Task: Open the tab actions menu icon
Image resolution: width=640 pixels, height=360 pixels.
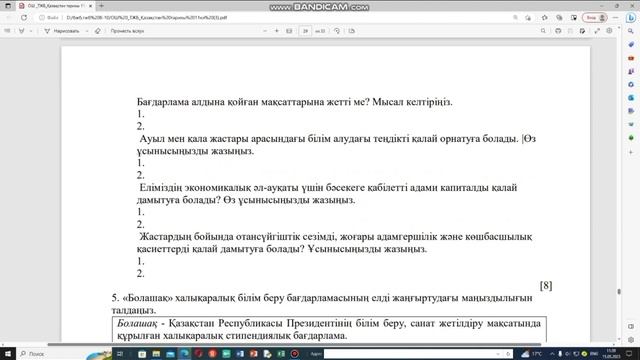Action: pyautogui.click(x=8, y=6)
